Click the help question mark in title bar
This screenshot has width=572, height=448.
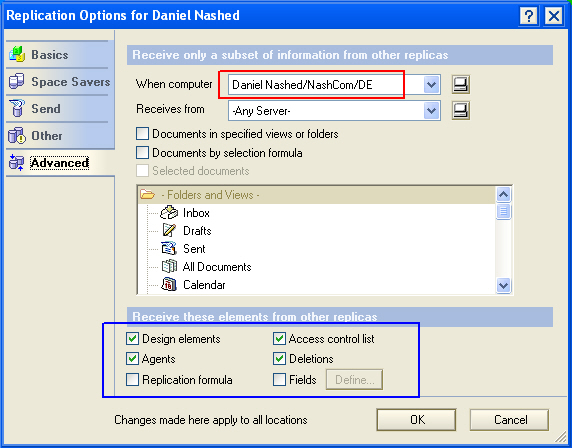(528, 16)
